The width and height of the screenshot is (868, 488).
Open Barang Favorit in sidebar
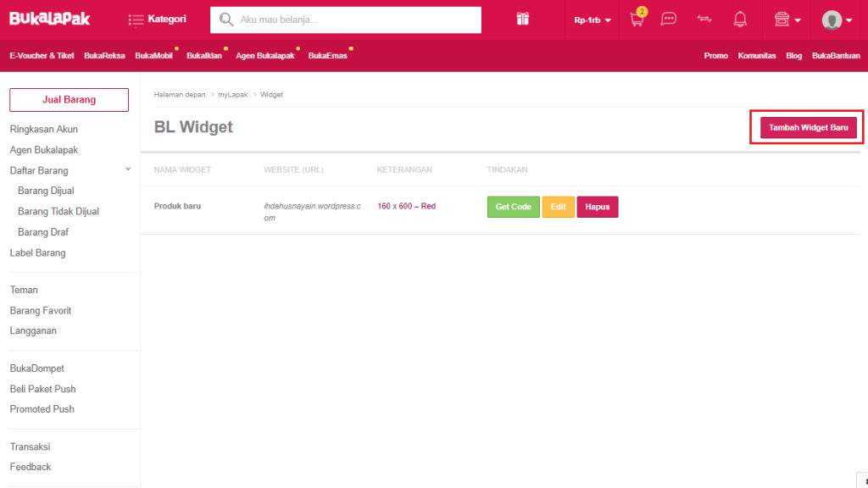[x=41, y=310]
